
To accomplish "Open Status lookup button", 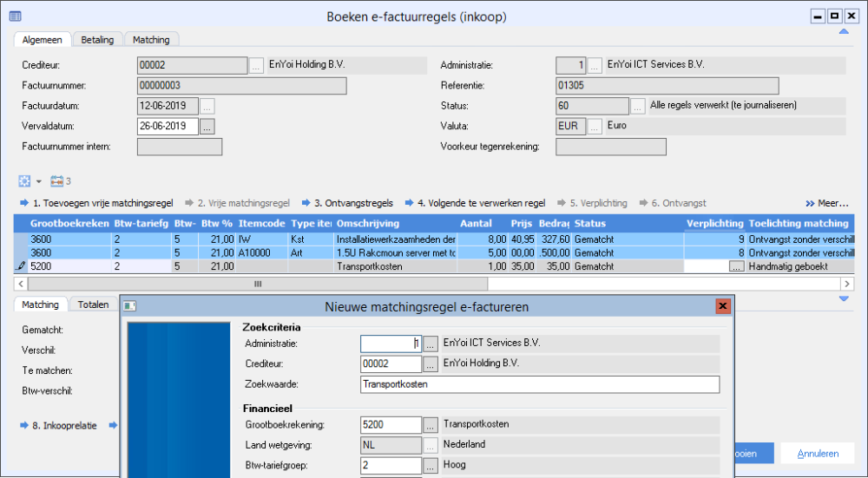I will (x=638, y=106).
